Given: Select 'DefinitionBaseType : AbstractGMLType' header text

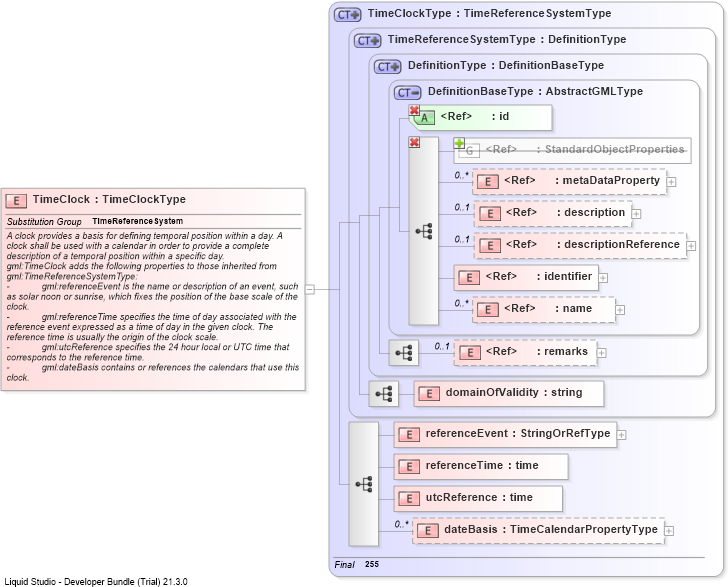Looking at the screenshot, I should tap(535, 91).
